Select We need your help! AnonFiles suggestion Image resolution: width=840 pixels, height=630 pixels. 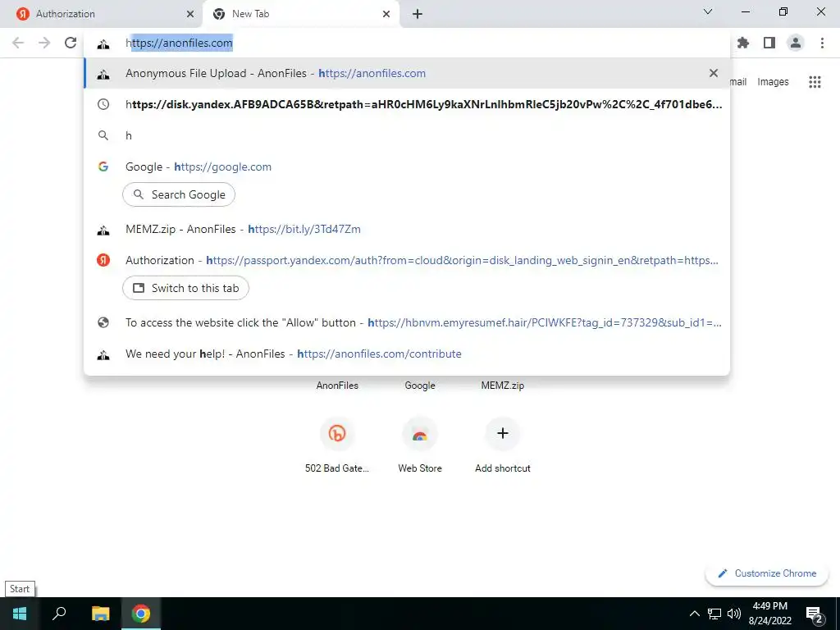[407, 354]
